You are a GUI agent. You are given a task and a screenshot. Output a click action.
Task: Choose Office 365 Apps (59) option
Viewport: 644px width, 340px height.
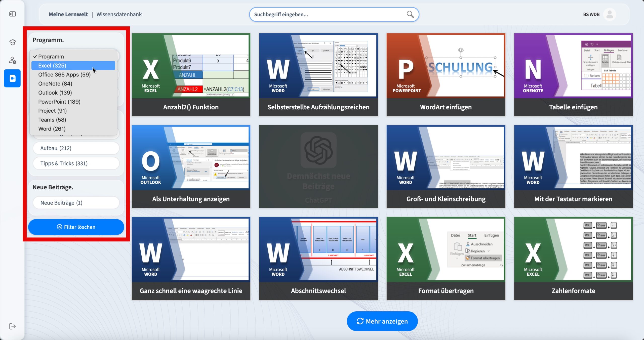pyautogui.click(x=73, y=75)
